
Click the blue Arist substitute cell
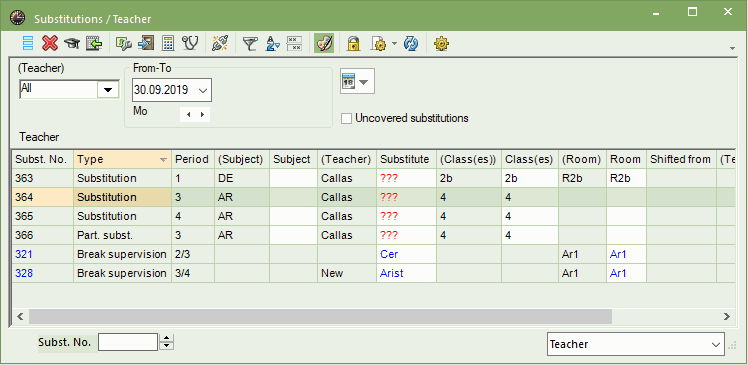[x=406, y=273]
